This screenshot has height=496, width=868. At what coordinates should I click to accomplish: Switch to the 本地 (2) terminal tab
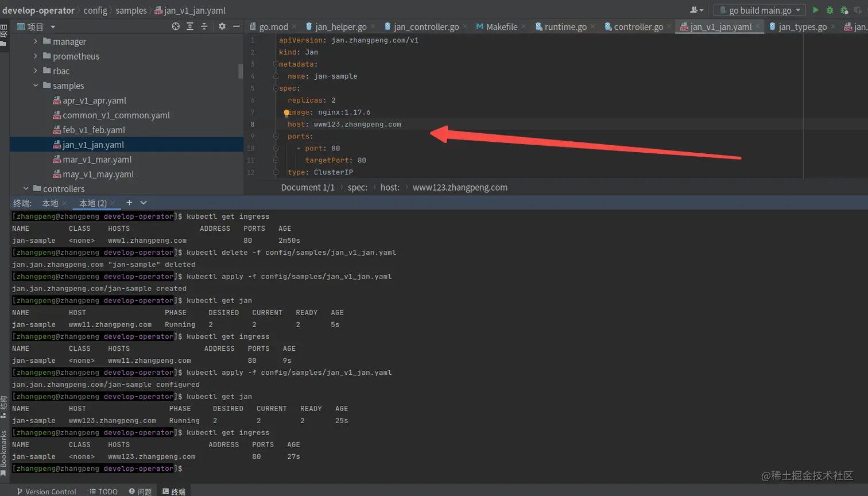coord(93,203)
